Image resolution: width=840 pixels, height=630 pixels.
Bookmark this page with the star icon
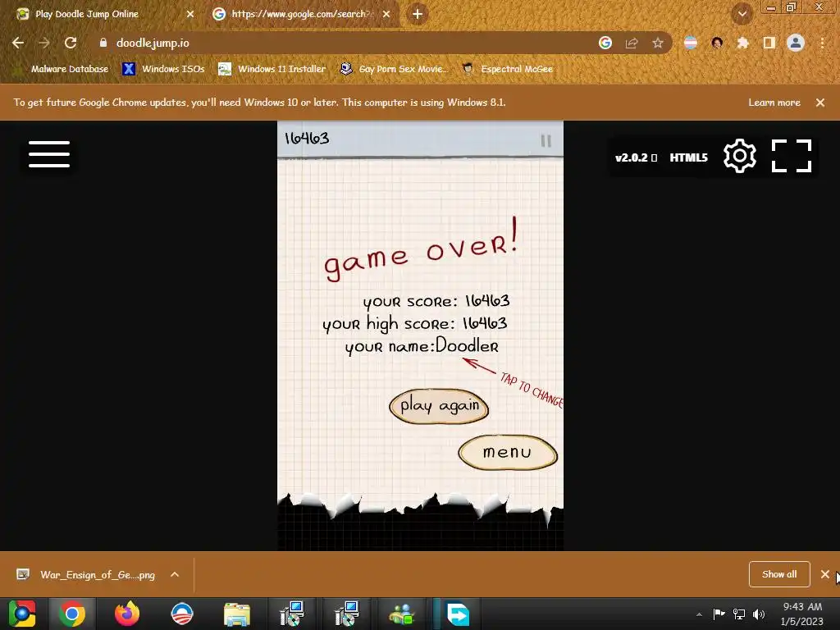(658, 43)
